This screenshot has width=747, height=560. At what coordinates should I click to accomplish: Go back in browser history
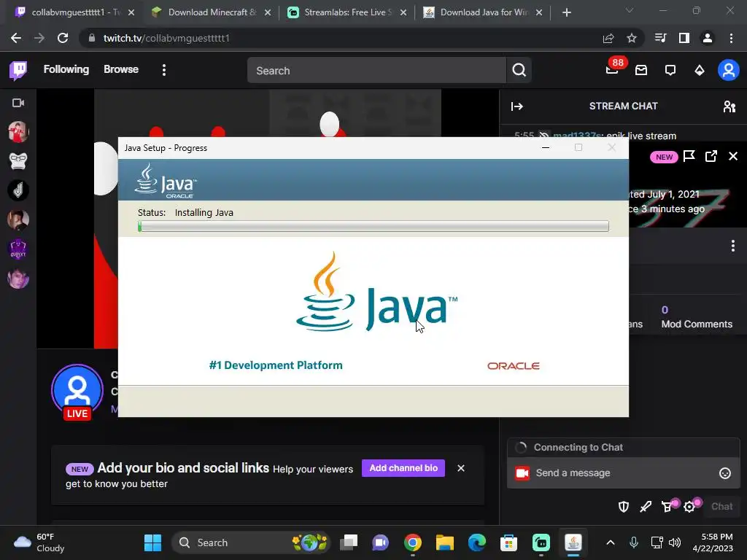(16, 38)
